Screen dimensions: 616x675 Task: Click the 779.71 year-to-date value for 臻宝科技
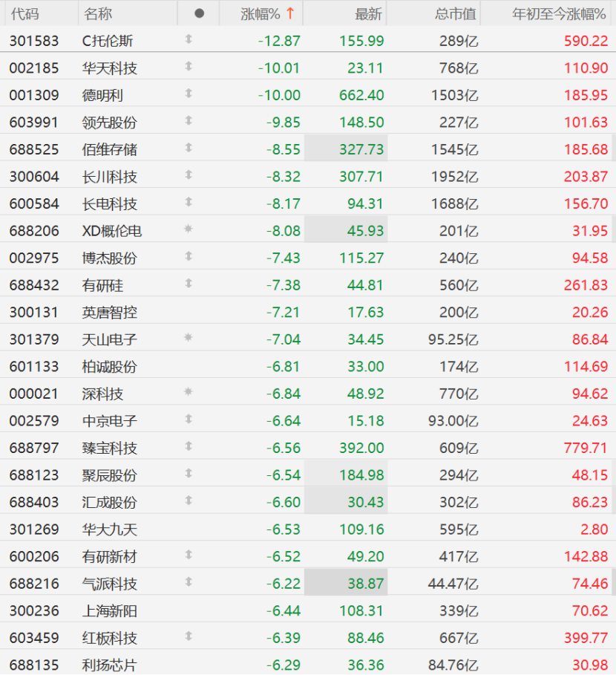pyautogui.click(x=586, y=448)
